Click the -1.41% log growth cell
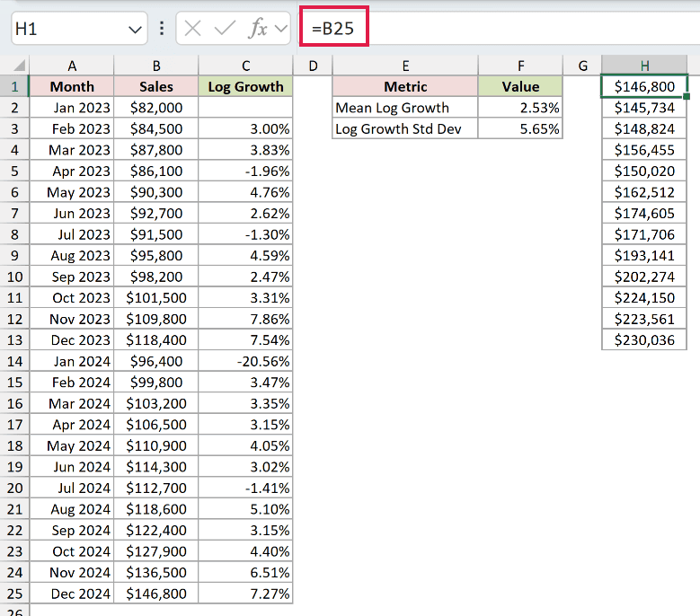 tap(245, 488)
